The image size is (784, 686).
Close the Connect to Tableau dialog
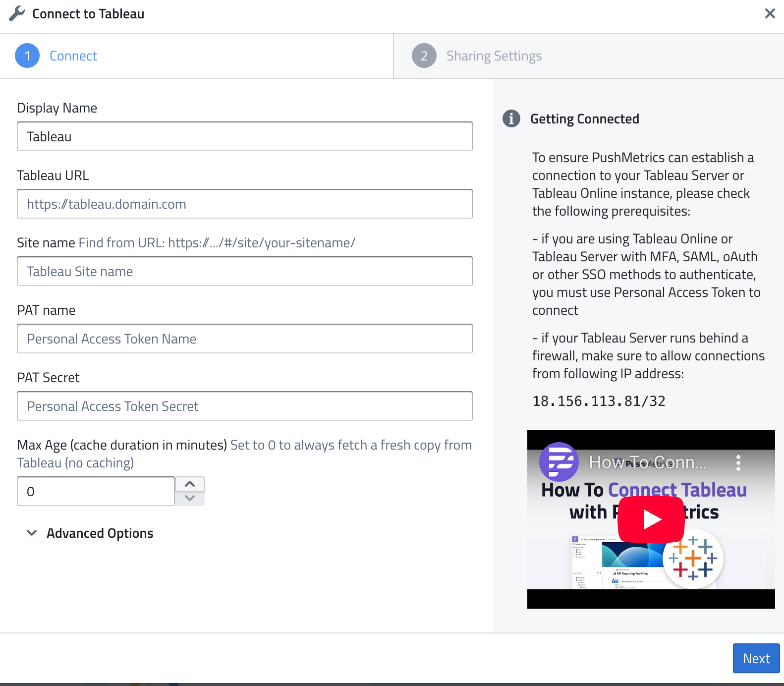pyautogui.click(x=770, y=13)
